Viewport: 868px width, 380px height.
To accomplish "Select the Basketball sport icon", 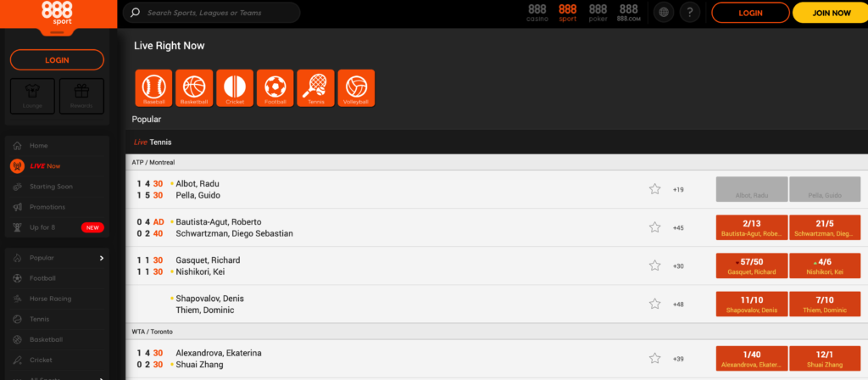I will [194, 88].
